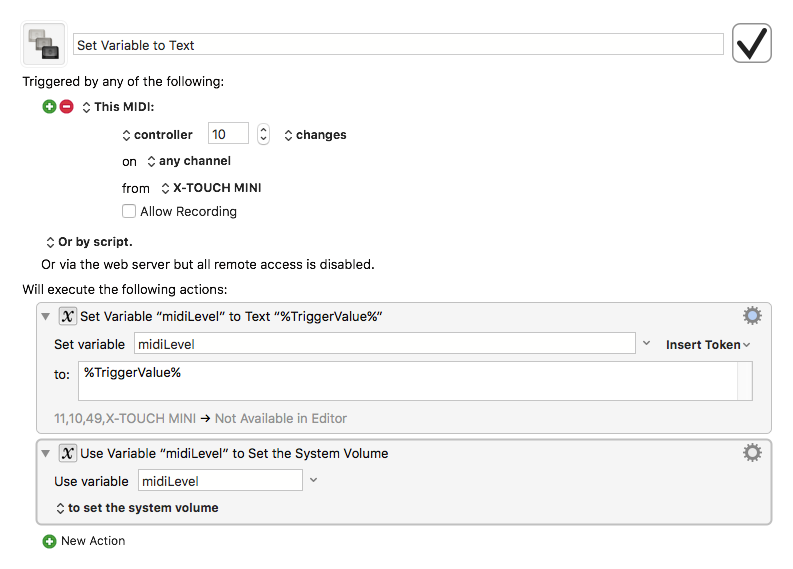Open the 'X-TOUCH MINI' device popup
This screenshot has height=569, width=793.
[x=211, y=188]
